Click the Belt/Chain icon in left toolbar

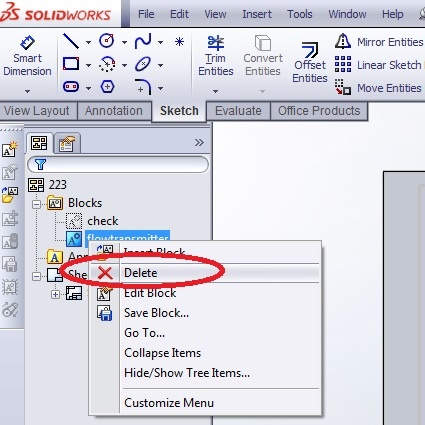click(10, 310)
